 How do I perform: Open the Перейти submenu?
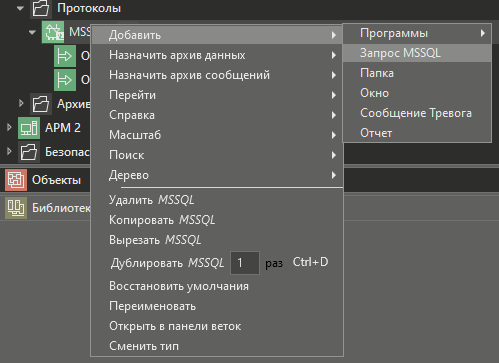[x=217, y=95]
